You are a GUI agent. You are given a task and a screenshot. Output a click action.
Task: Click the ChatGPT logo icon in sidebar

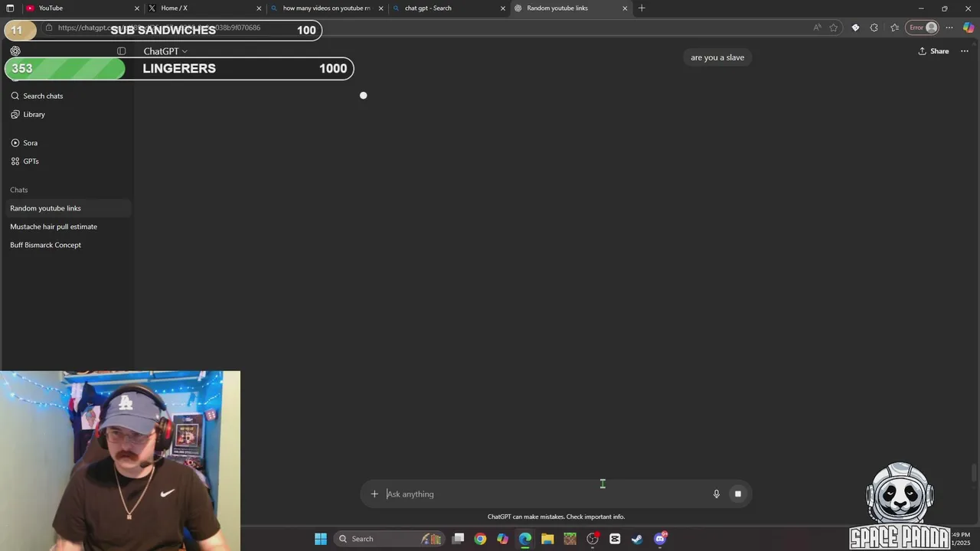click(x=15, y=51)
